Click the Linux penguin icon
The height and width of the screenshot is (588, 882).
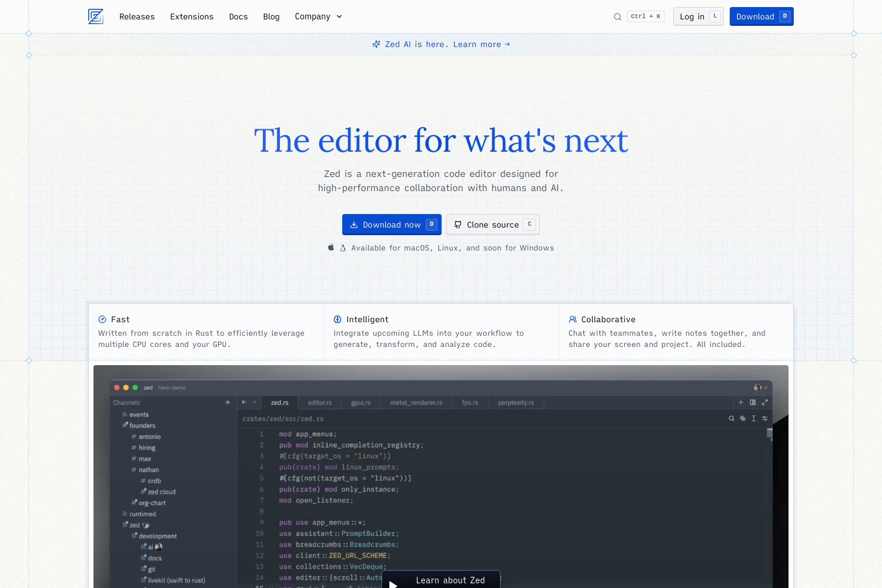(x=343, y=248)
